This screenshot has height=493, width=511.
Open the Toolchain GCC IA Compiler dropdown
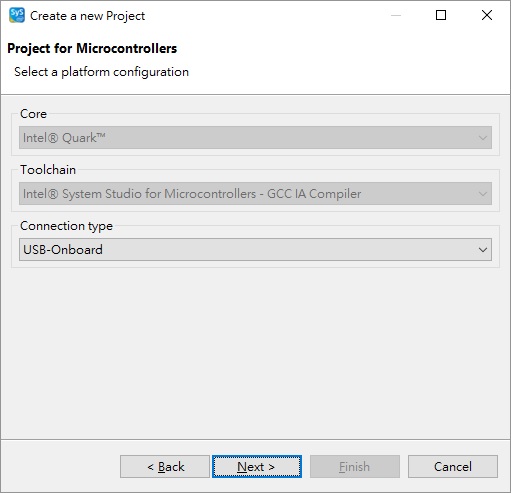(x=255, y=194)
